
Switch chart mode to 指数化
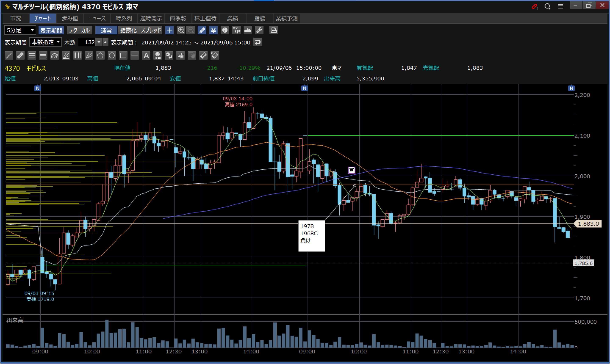point(128,30)
